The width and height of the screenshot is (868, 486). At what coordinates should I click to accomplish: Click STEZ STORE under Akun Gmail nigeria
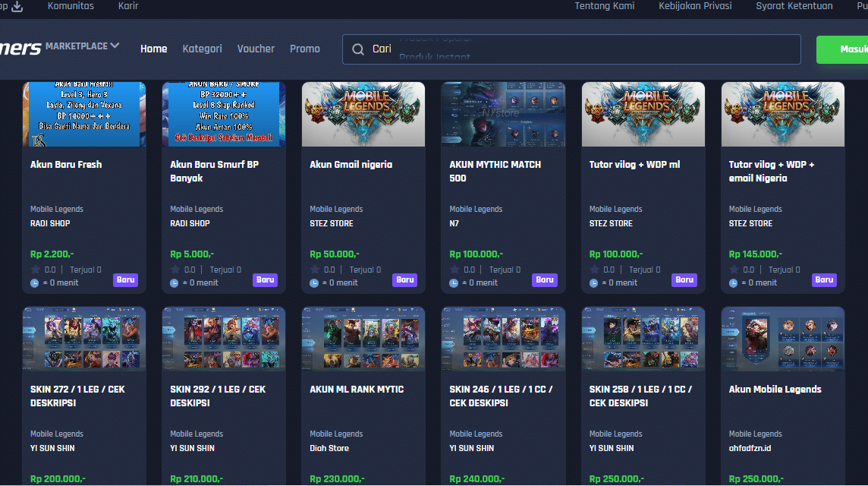point(331,223)
